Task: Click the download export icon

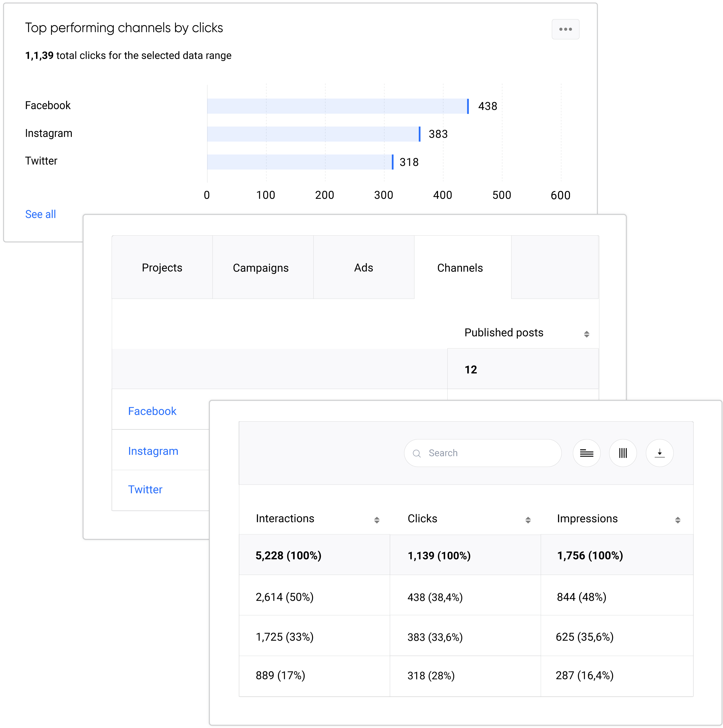Action: (x=659, y=453)
